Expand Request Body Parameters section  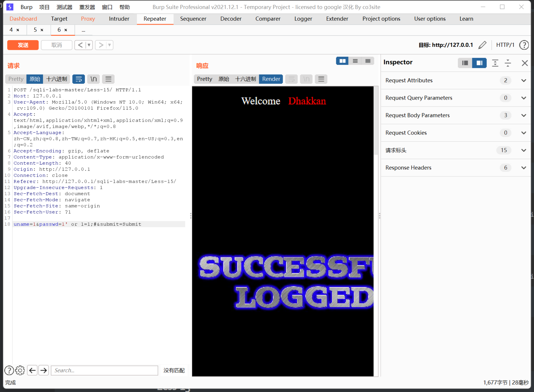click(x=456, y=115)
